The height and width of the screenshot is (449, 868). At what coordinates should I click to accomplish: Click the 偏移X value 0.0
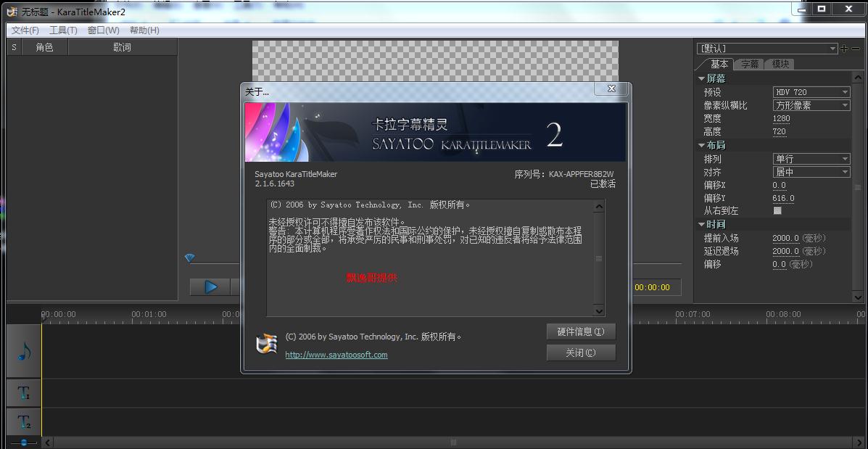[779, 185]
